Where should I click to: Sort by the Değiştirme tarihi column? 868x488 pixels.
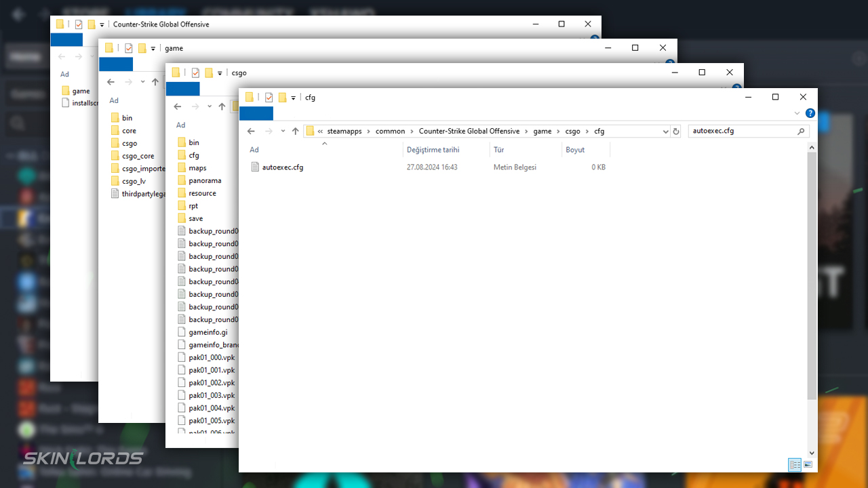click(x=433, y=150)
